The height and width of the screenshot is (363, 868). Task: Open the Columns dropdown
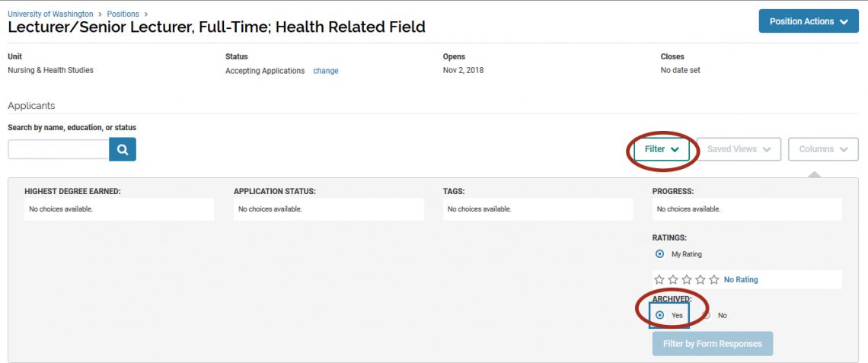(823, 149)
